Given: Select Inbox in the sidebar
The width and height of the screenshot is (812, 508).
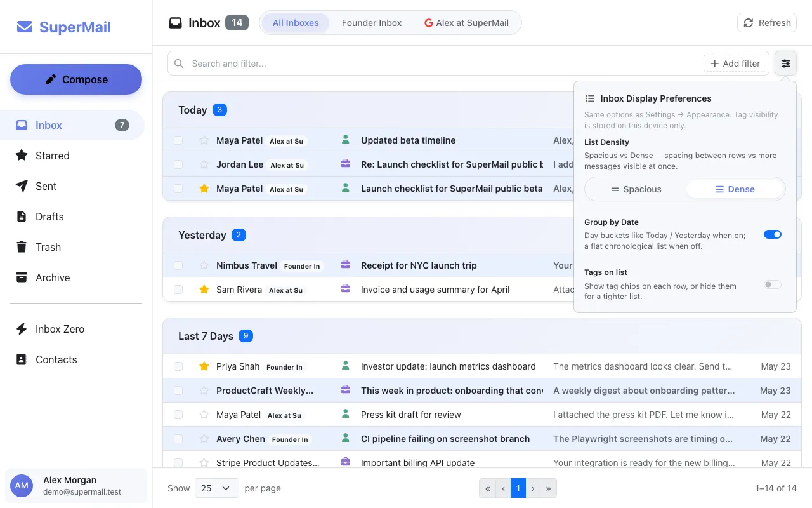Looking at the screenshot, I should click(x=72, y=125).
